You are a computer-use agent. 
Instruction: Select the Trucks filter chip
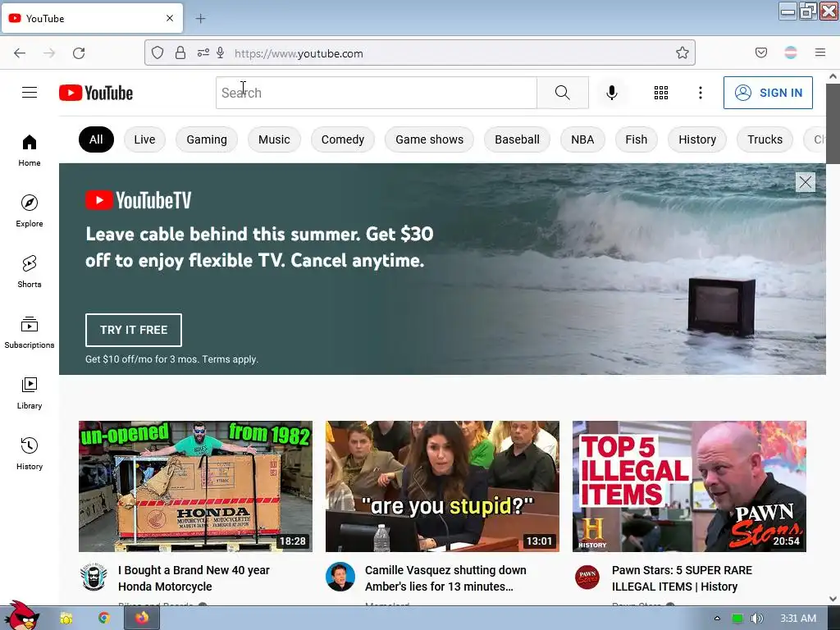tap(765, 139)
